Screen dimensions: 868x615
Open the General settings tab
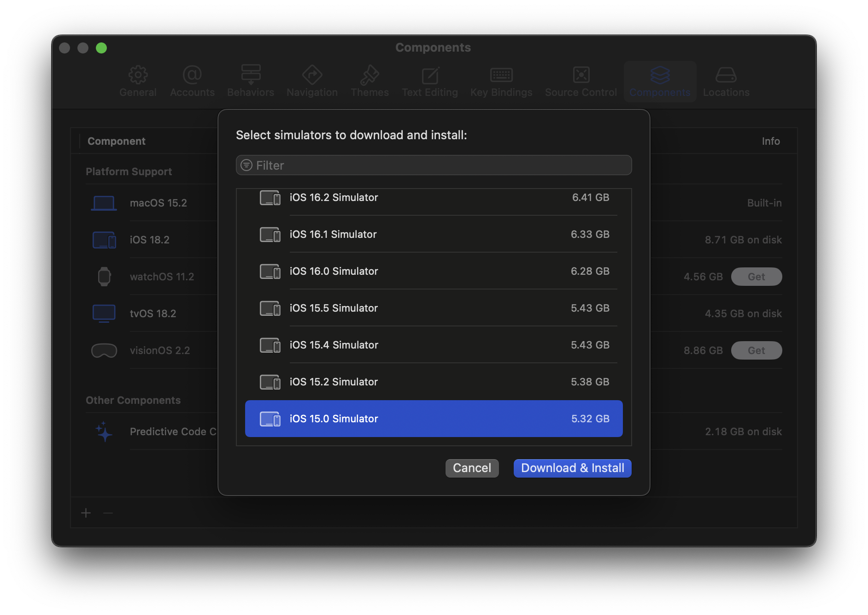pyautogui.click(x=138, y=81)
